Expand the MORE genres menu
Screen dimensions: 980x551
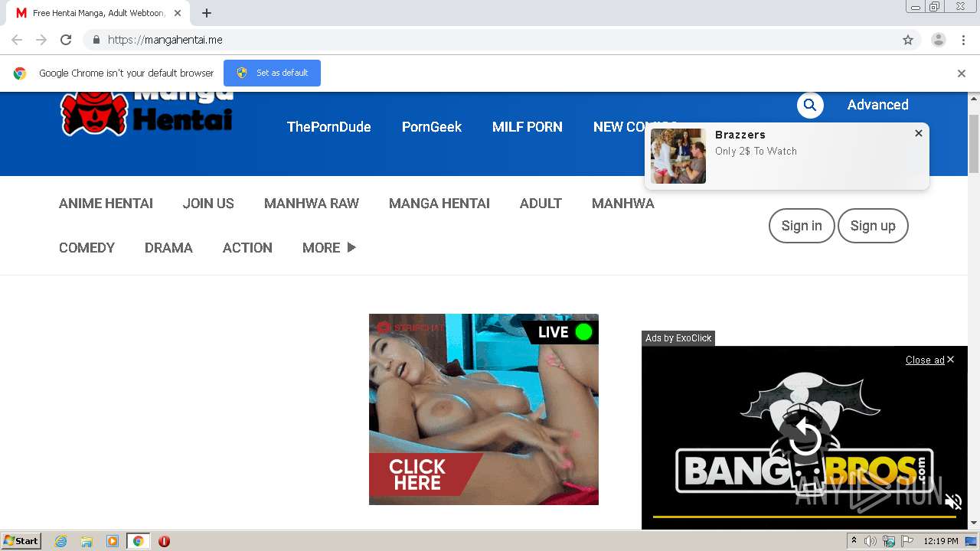click(x=329, y=248)
